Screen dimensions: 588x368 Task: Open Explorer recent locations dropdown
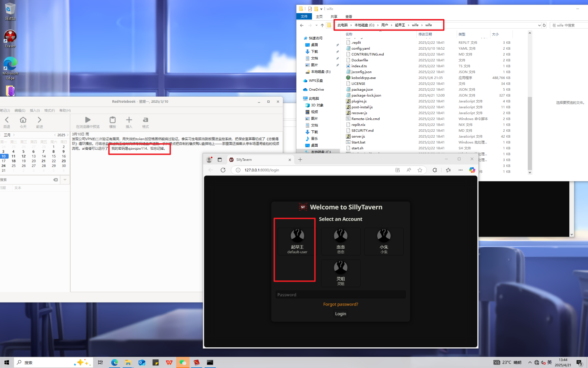[316, 25]
